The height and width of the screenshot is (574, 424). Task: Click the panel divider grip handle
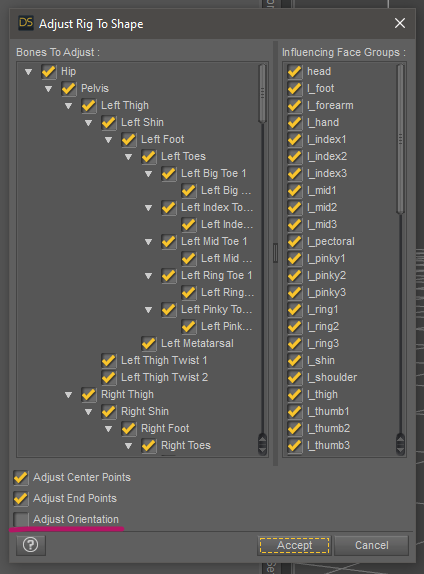coord(275,253)
